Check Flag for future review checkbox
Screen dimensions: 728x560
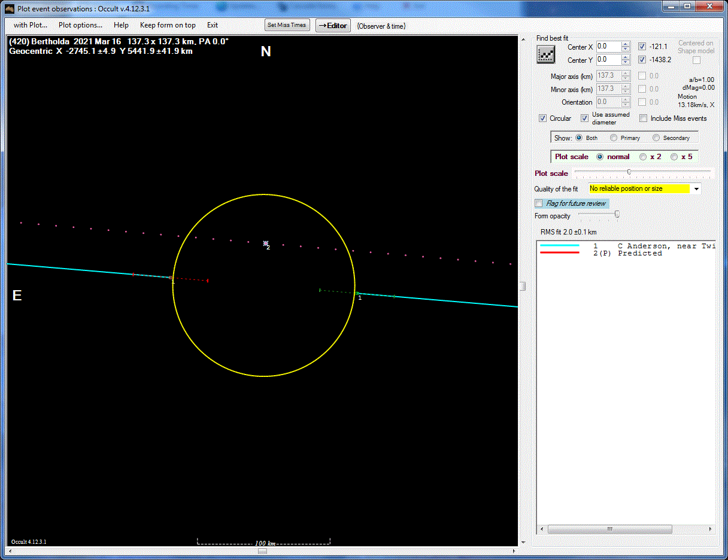tap(539, 203)
